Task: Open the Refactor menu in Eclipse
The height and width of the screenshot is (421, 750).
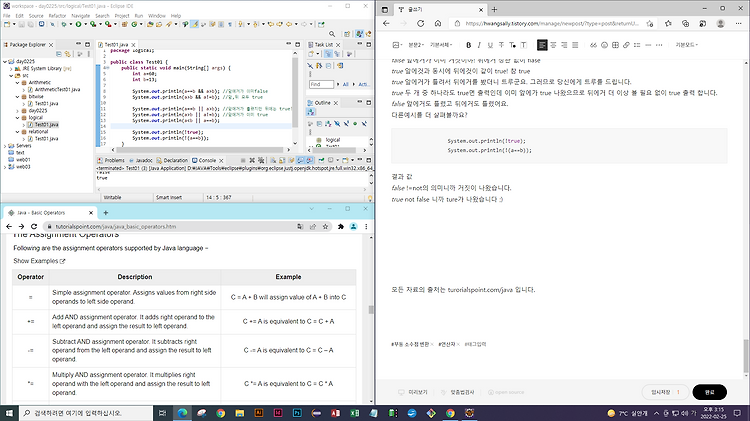Action: tap(57, 16)
